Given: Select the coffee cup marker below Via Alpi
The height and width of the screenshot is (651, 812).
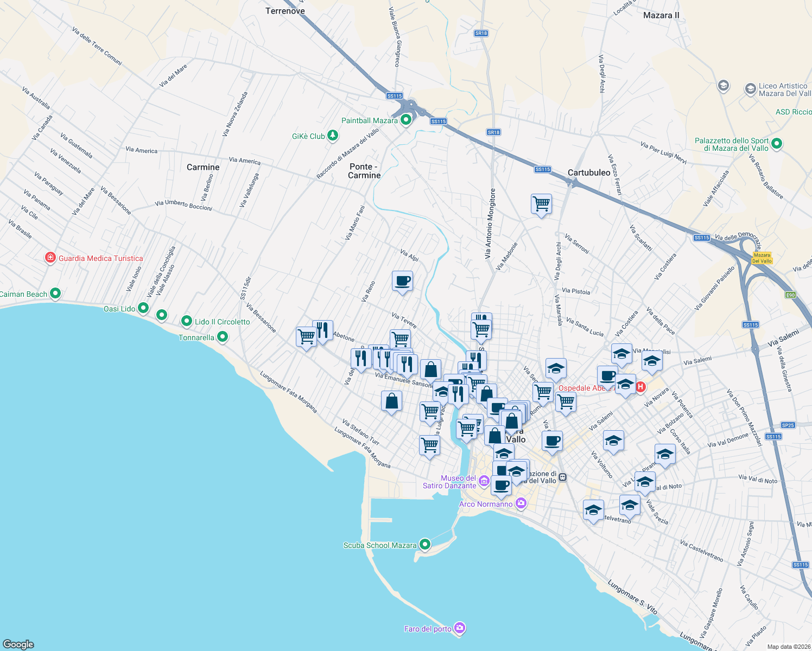Looking at the screenshot, I should (x=402, y=282).
